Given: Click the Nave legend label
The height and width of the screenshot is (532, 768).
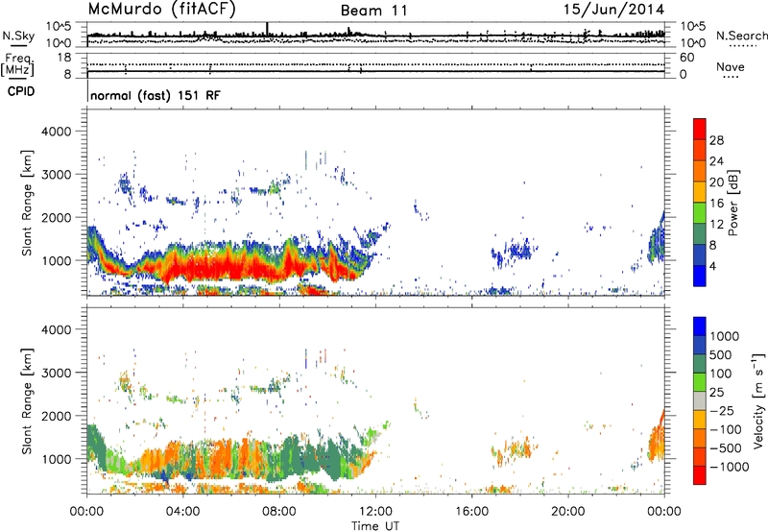Looking at the screenshot, I should (x=730, y=67).
